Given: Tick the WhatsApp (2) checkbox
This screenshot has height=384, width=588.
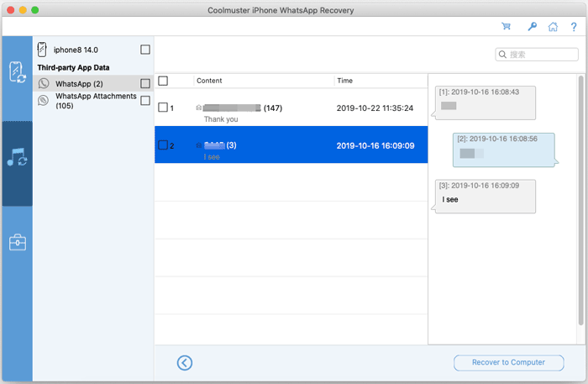Looking at the screenshot, I should coord(145,83).
